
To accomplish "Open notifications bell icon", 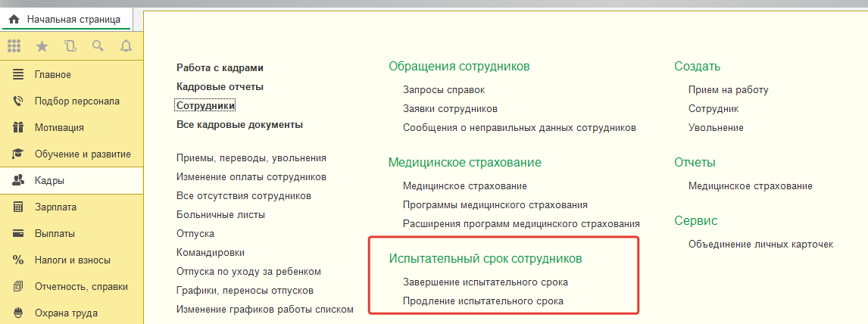I will click(x=126, y=46).
